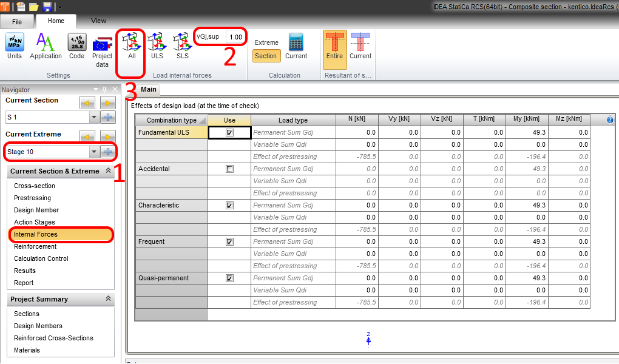The image size is (619, 364).
Task: Load ULS internal forces
Action: 157,46
